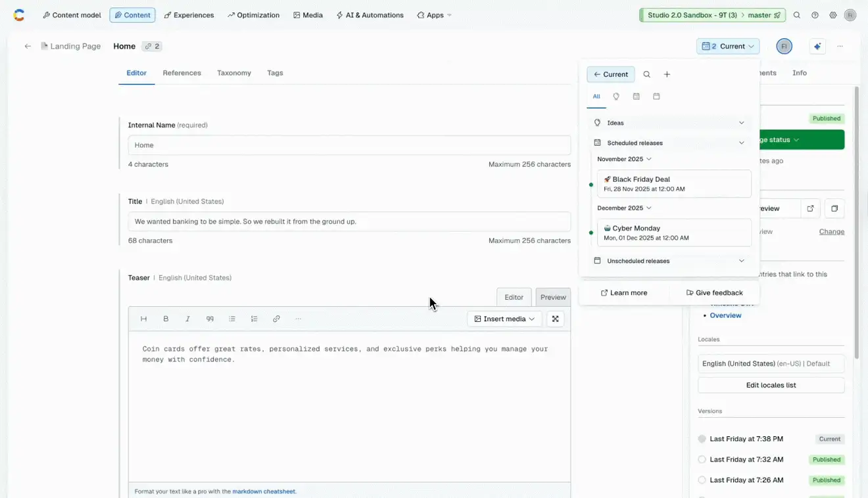Viewport: 868px width, 498px height.
Task: Click the Change link under preview
Action: pos(831,231)
